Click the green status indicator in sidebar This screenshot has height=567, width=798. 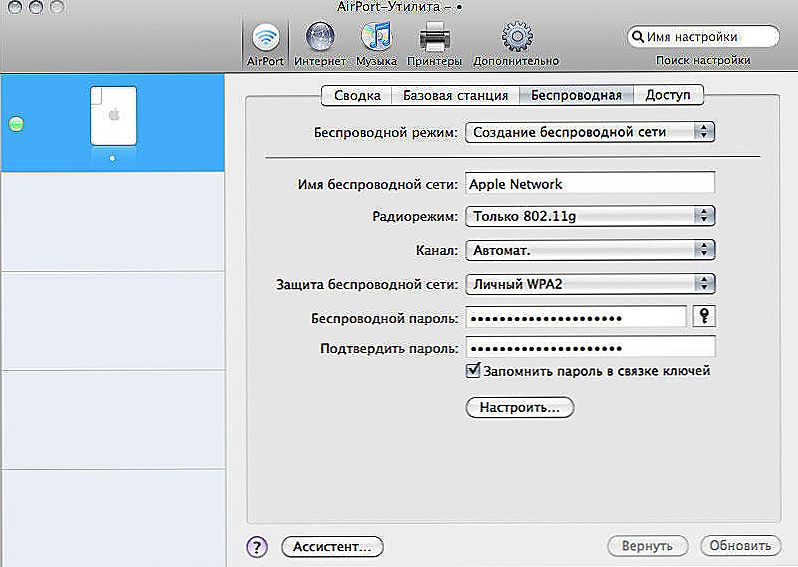[x=16, y=124]
